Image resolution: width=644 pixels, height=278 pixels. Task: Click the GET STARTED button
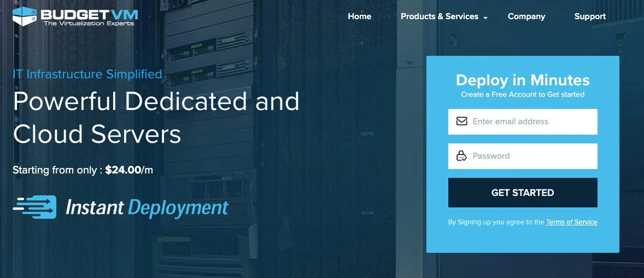click(x=523, y=193)
